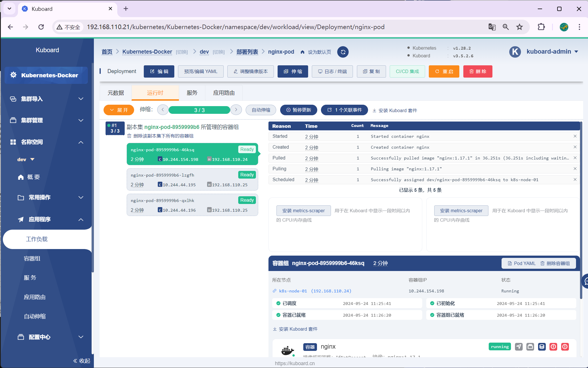This screenshot has width=588, height=368.
Task: Open 概要 overview home icon
Action: (x=21, y=177)
